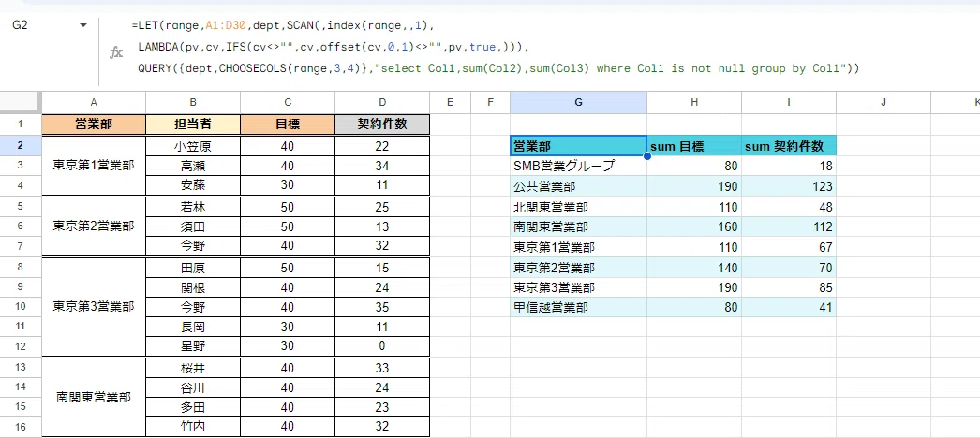This screenshot has width=980, height=438.
Task: Click cell 高瀬
Action: [193, 166]
